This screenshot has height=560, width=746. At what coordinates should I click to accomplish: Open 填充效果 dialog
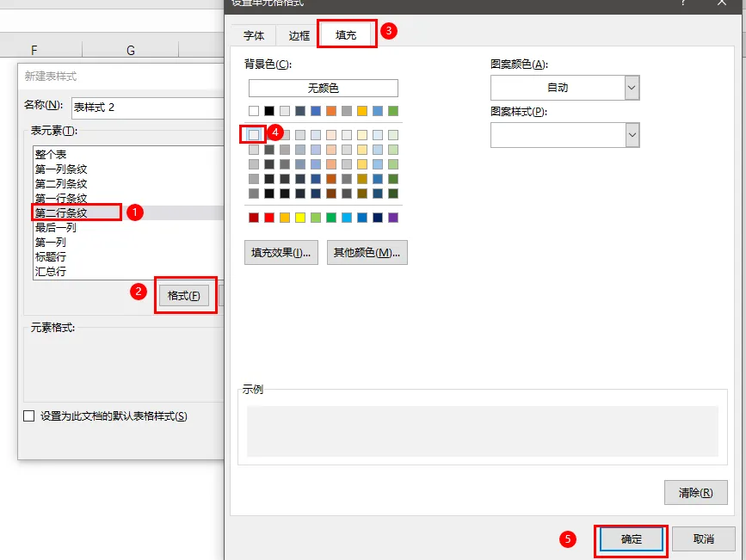point(281,253)
